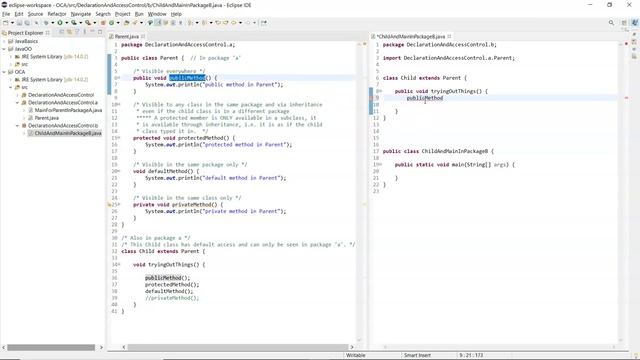Screen dimensions: 640x360
Task: Fold main method at line 19 in right editor
Action: [x=380, y=164]
